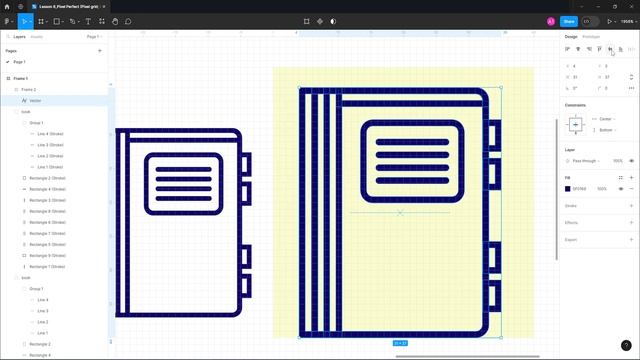Click the user avatar in toolbar

click(551, 21)
